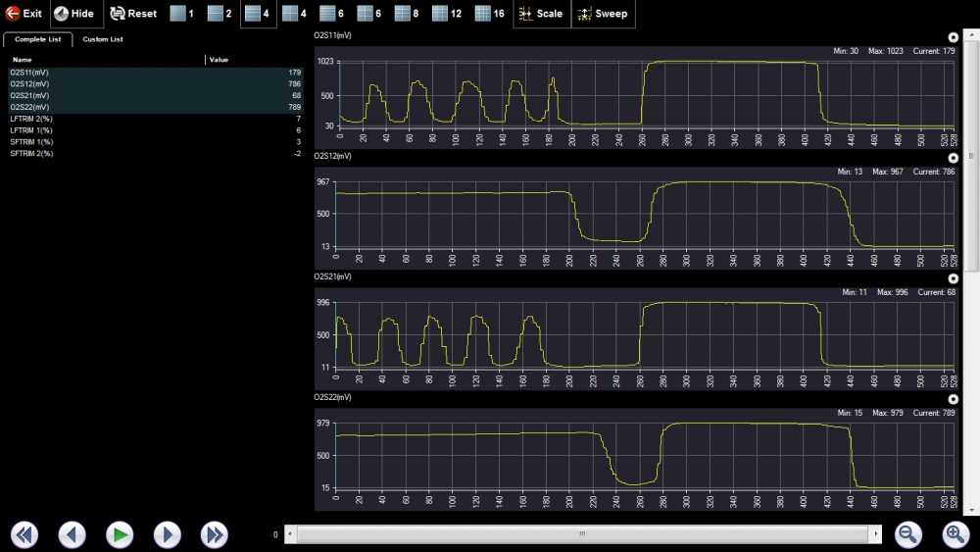
Task: Jump to the start of recording
Action: pyautogui.click(x=24, y=534)
